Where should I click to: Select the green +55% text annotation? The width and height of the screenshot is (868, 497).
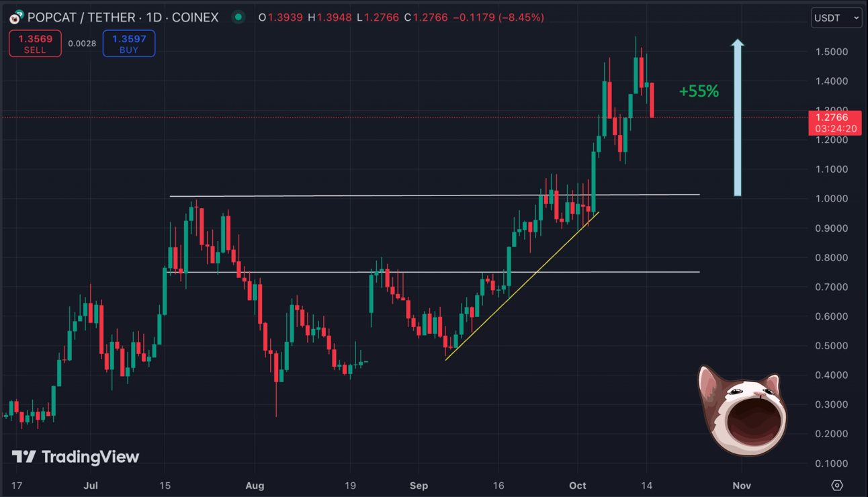[x=699, y=91]
